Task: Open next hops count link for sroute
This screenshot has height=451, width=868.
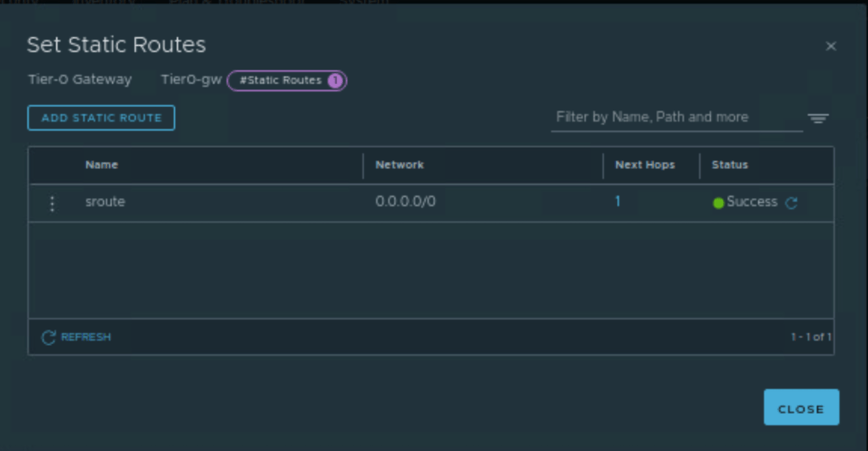Action: [x=618, y=202]
